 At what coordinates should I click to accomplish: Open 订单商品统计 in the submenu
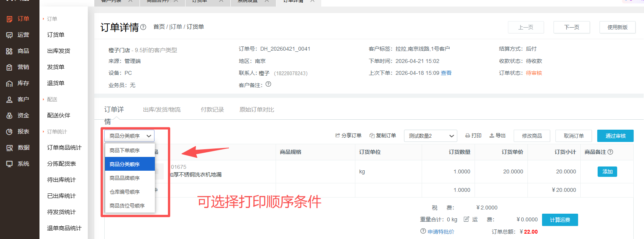pos(64,148)
